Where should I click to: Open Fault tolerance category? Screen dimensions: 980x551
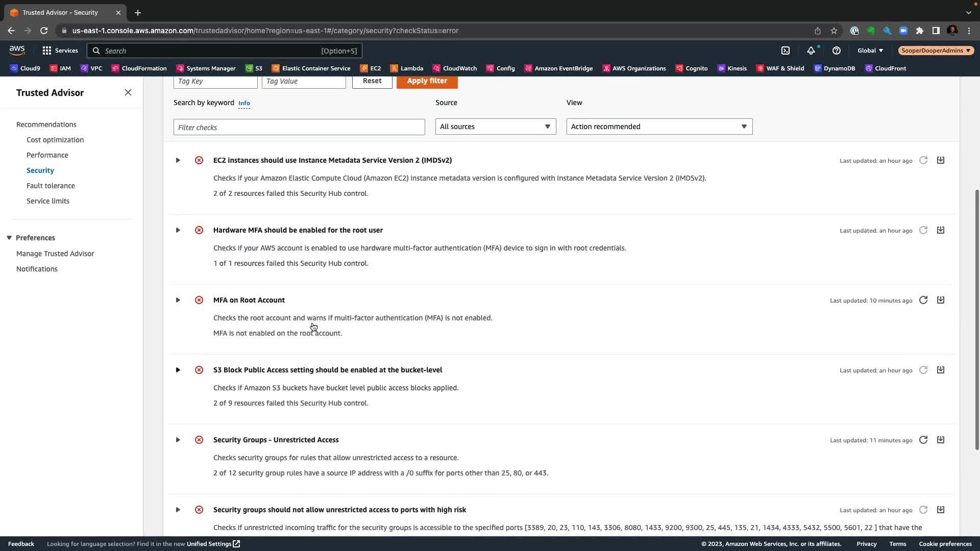click(x=51, y=186)
